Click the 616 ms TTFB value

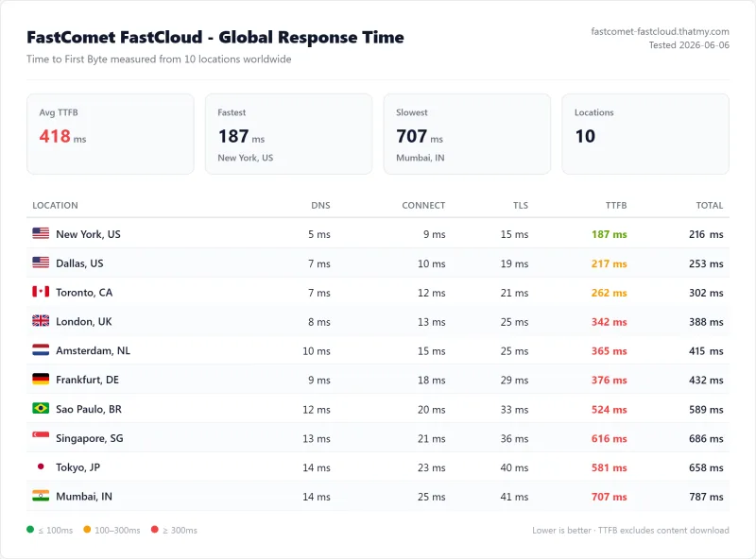point(610,438)
